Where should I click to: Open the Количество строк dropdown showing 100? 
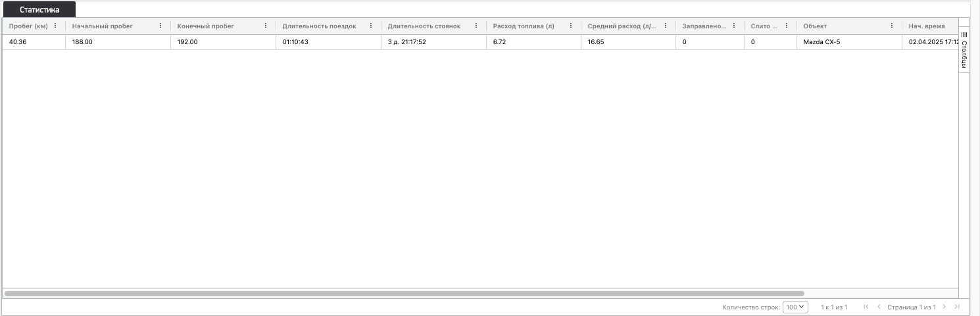tap(795, 307)
